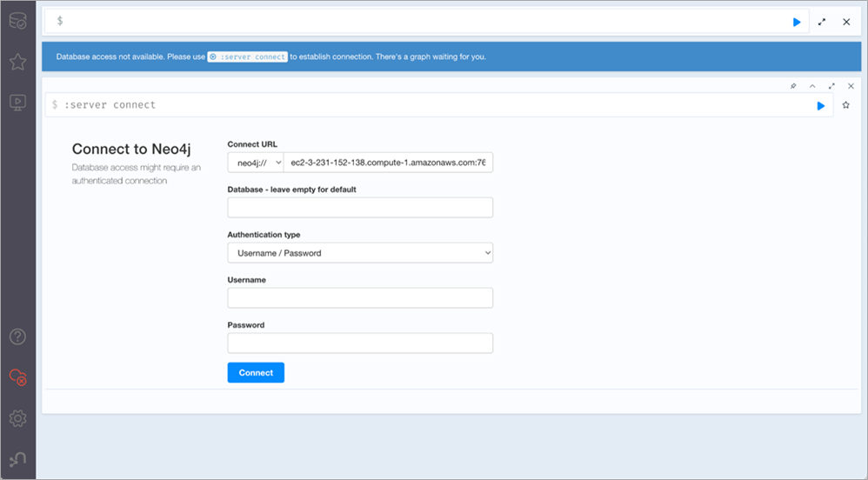Image resolution: width=868 pixels, height=480 pixels.
Task: Open the About Neo4j icon at sidebar bottom
Action: (17, 459)
